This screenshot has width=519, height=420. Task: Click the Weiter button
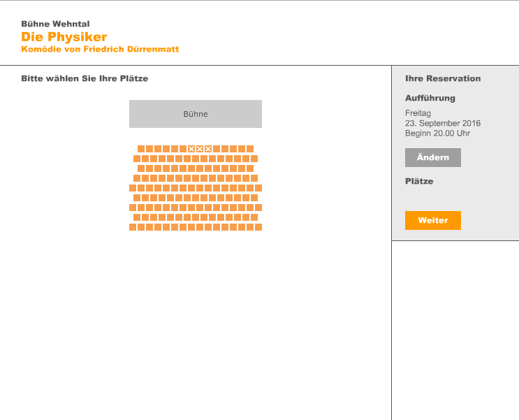432,220
